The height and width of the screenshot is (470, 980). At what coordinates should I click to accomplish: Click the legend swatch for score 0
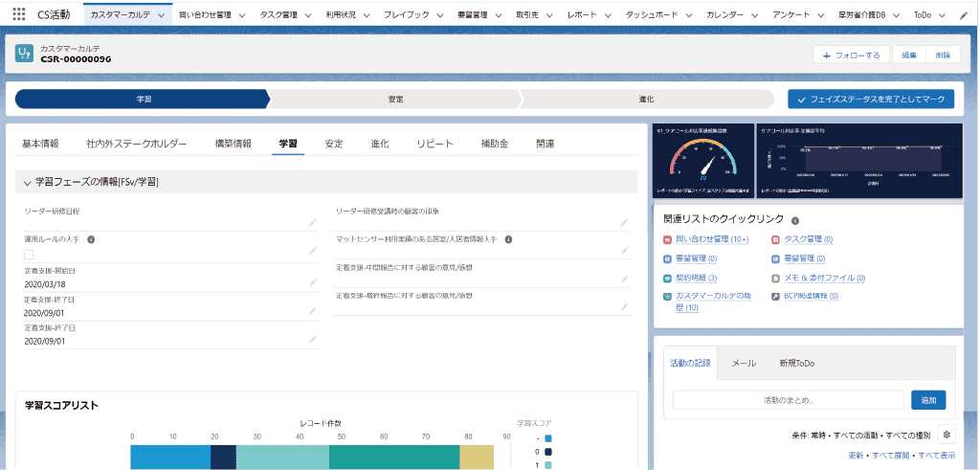click(547, 452)
